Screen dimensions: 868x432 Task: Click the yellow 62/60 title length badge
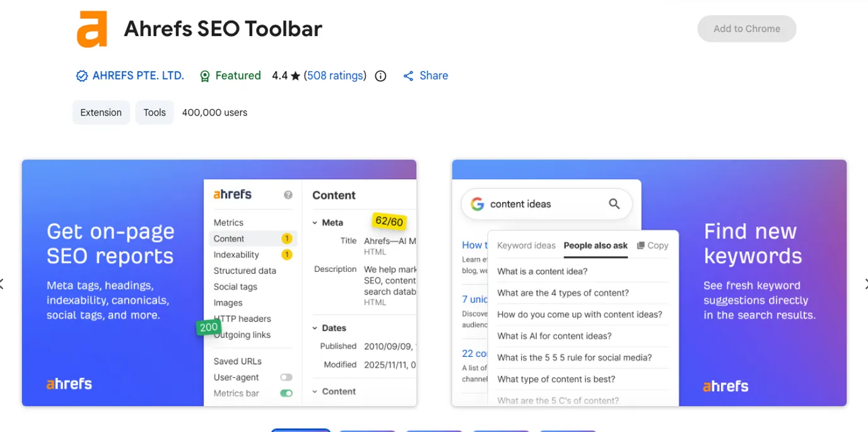click(389, 221)
